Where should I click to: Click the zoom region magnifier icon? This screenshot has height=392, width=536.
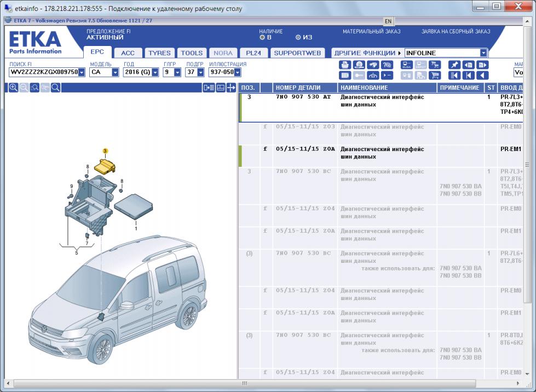34,88
